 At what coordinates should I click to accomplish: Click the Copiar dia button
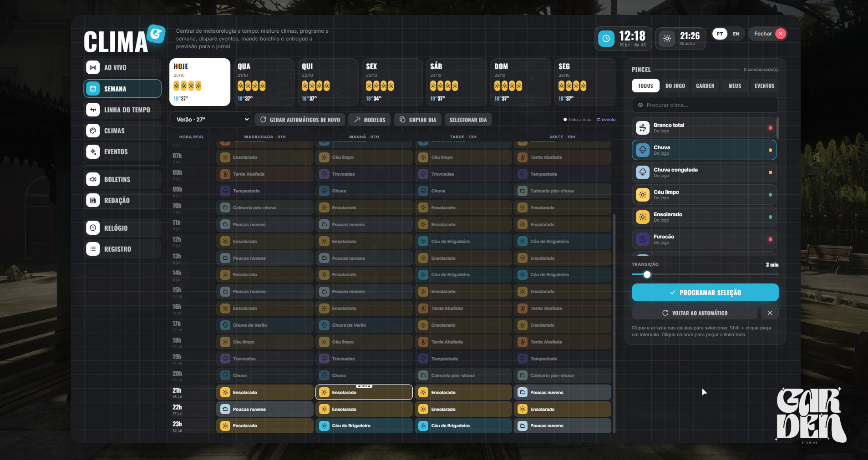417,120
